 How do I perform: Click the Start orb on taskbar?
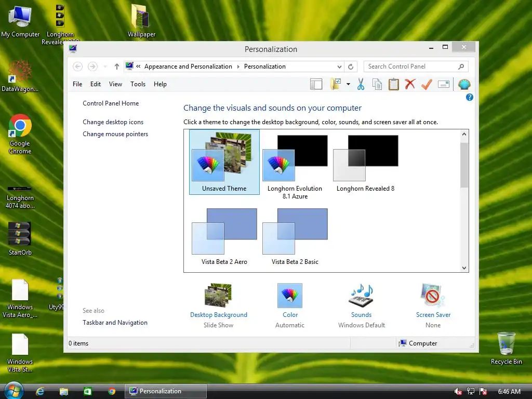[x=14, y=391]
